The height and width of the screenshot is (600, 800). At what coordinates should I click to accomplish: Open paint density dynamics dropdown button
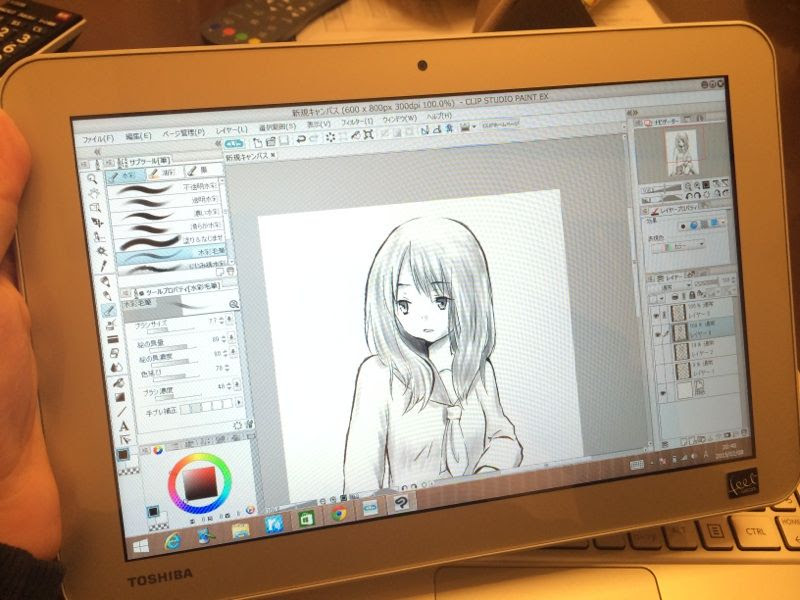pyautogui.click(x=233, y=352)
